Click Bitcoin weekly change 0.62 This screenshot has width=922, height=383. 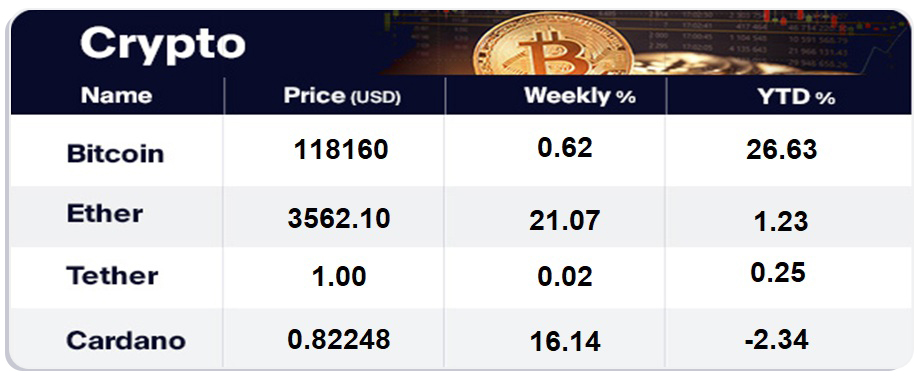pos(564,147)
